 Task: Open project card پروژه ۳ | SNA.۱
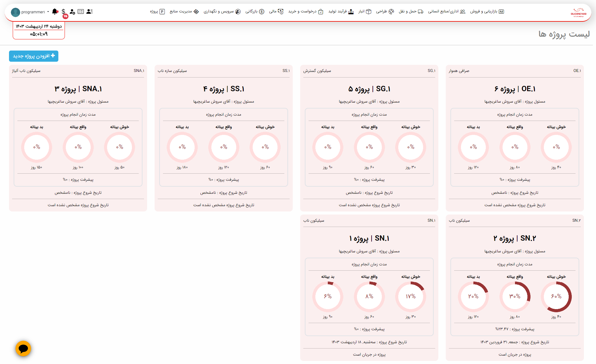(78, 89)
